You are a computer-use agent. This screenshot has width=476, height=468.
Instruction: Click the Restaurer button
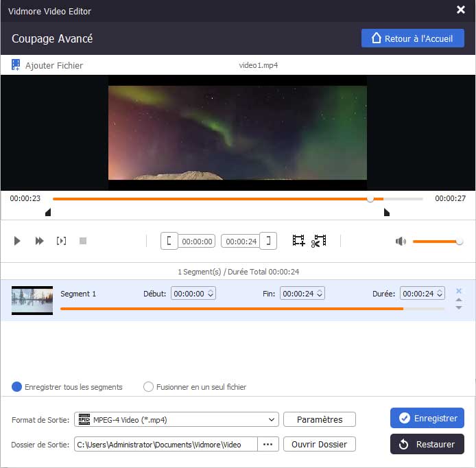coord(427,444)
